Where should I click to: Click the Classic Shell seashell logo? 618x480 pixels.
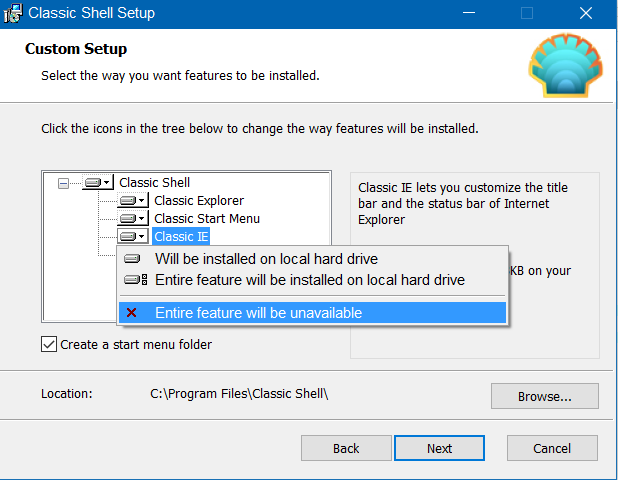point(566,65)
